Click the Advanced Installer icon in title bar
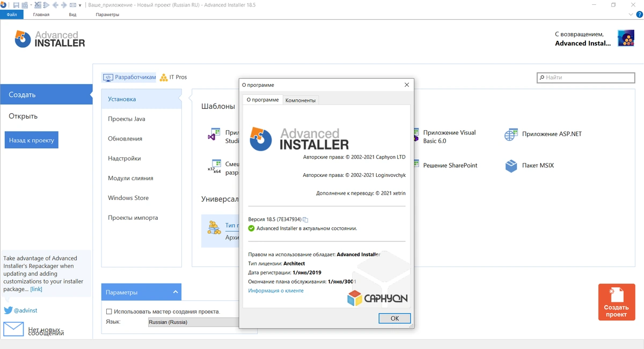This screenshot has width=644, height=349. [4, 5]
